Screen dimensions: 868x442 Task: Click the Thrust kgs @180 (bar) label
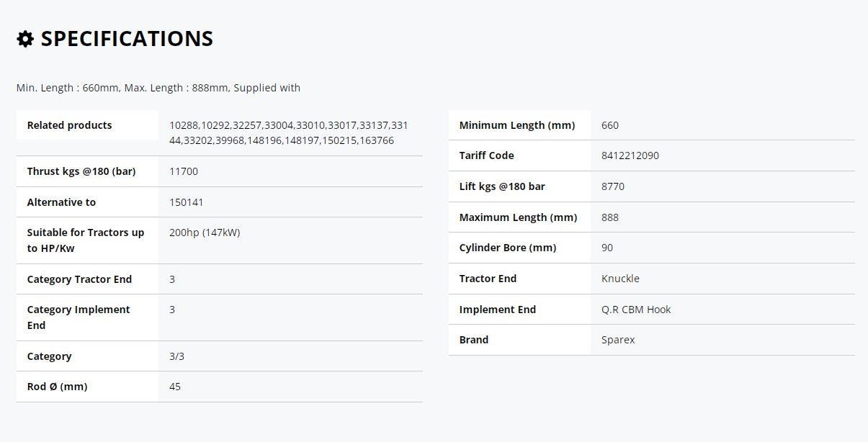[81, 171]
